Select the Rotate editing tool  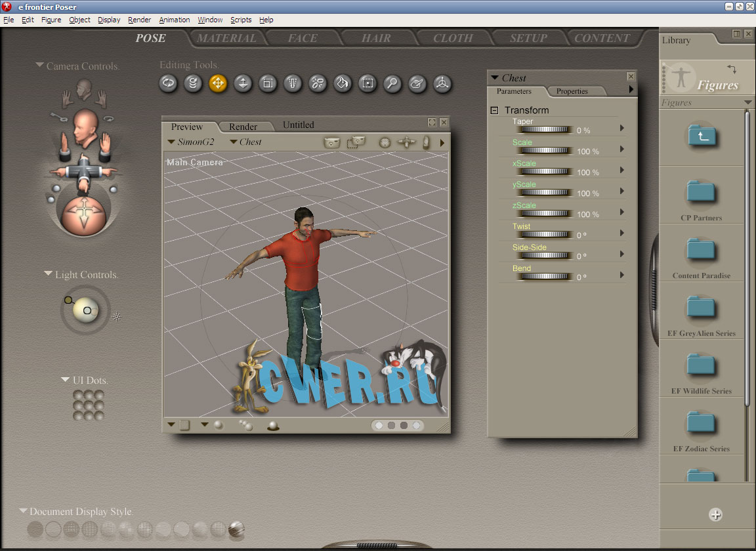pyautogui.click(x=168, y=83)
